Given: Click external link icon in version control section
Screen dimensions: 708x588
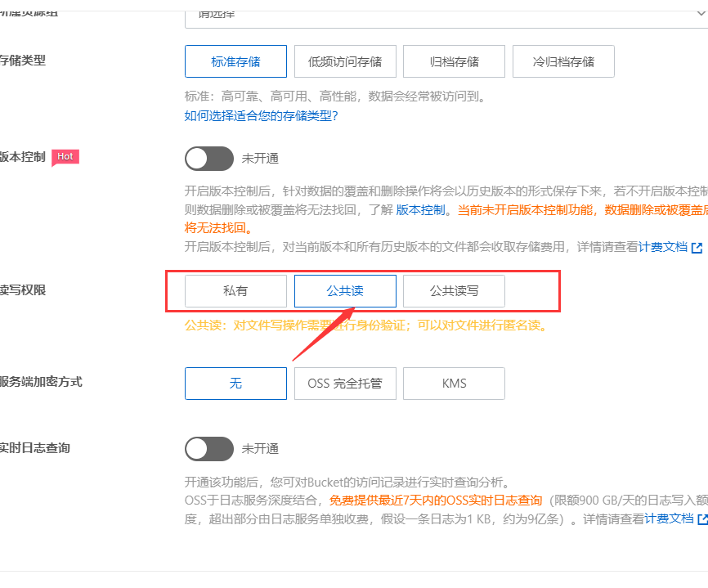Looking at the screenshot, I should point(697,247).
